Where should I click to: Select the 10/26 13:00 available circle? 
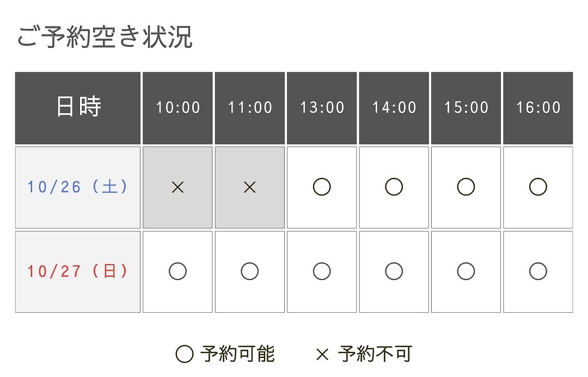pyautogui.click(x=322, y=187)
